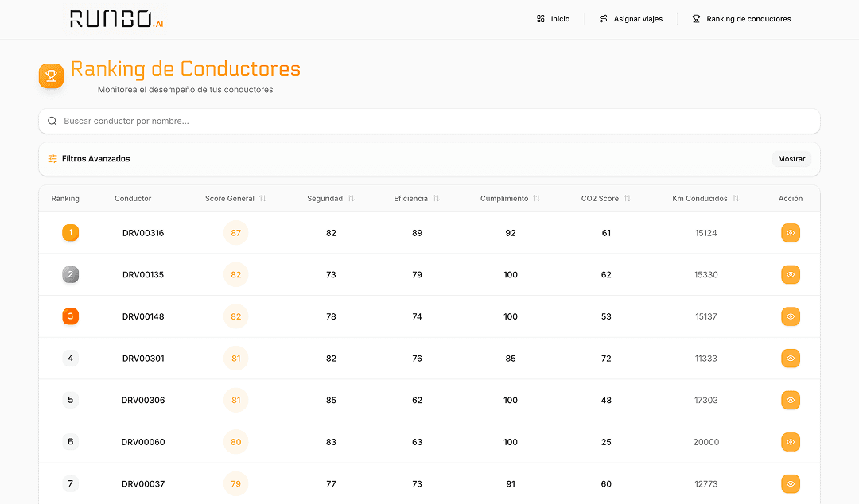Click rank 5 badge
Screen dimensions: 859x504
pyautogui.click(x=70, y=400)
